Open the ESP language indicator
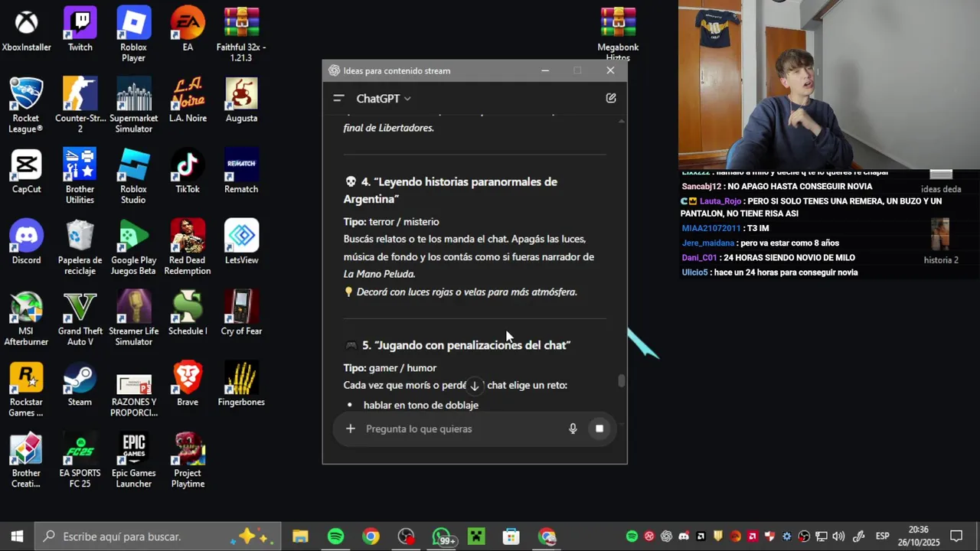980x551 pixels. click(882, 536)
